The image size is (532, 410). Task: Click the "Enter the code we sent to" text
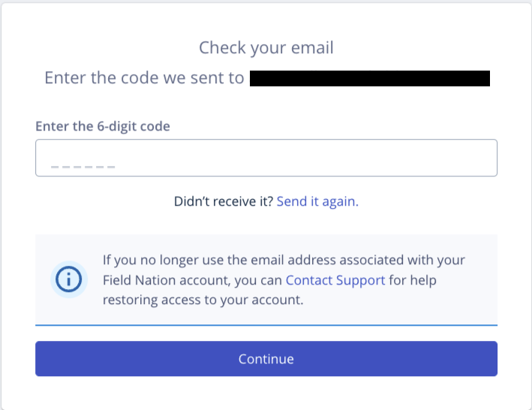click(144, 78)
